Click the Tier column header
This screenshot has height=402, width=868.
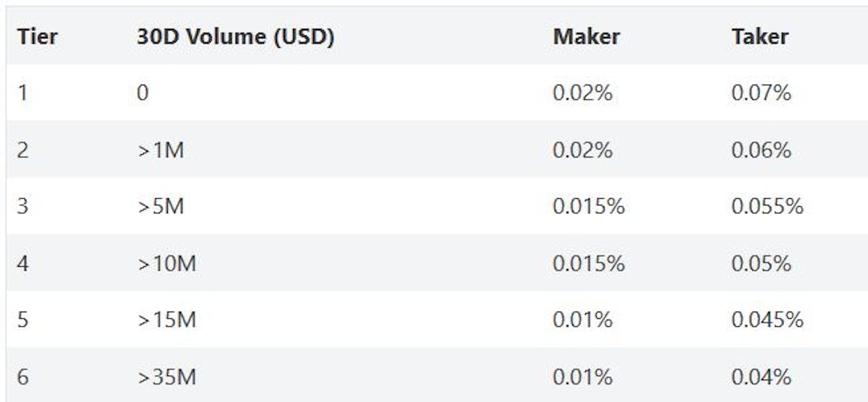(37, 36)
